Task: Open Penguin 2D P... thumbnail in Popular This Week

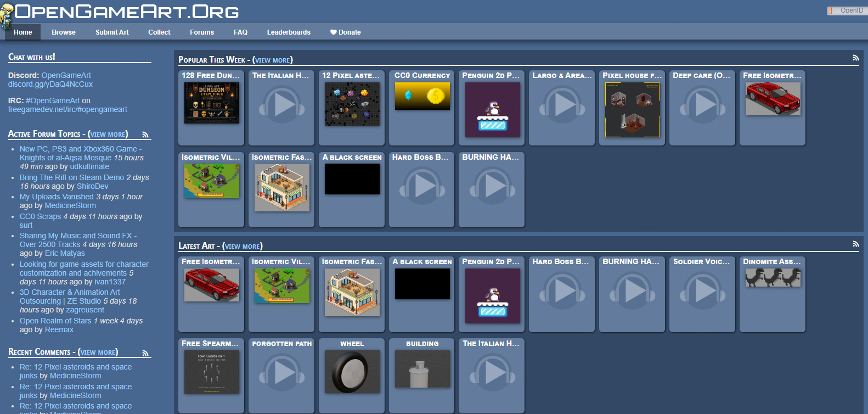Action: (493, 110)
